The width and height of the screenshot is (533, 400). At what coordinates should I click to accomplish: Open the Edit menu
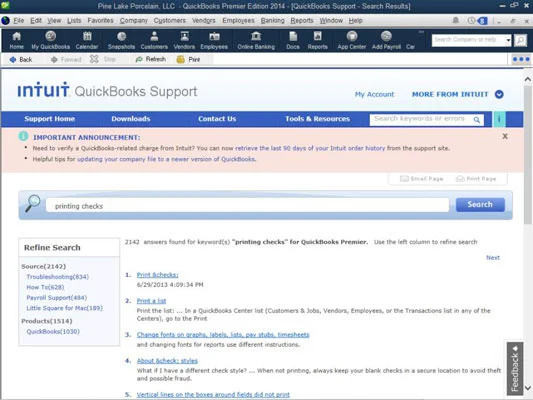[x=36, y=20]
